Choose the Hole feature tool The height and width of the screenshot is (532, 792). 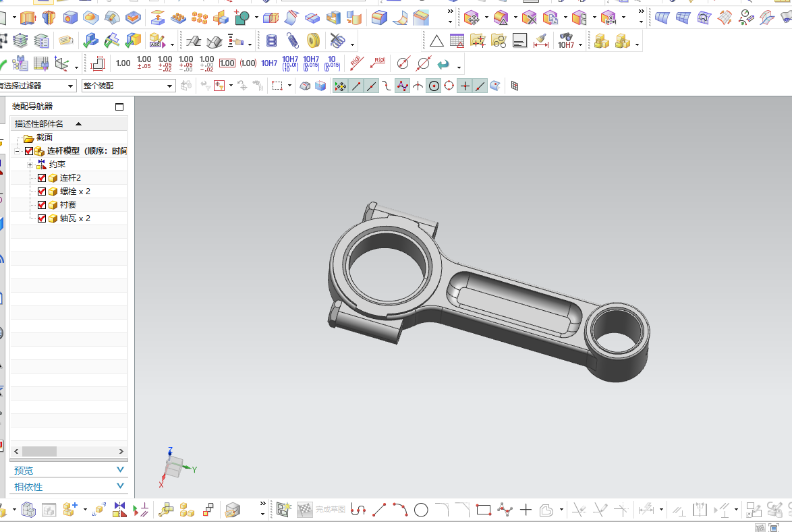[x=70, y=18]
